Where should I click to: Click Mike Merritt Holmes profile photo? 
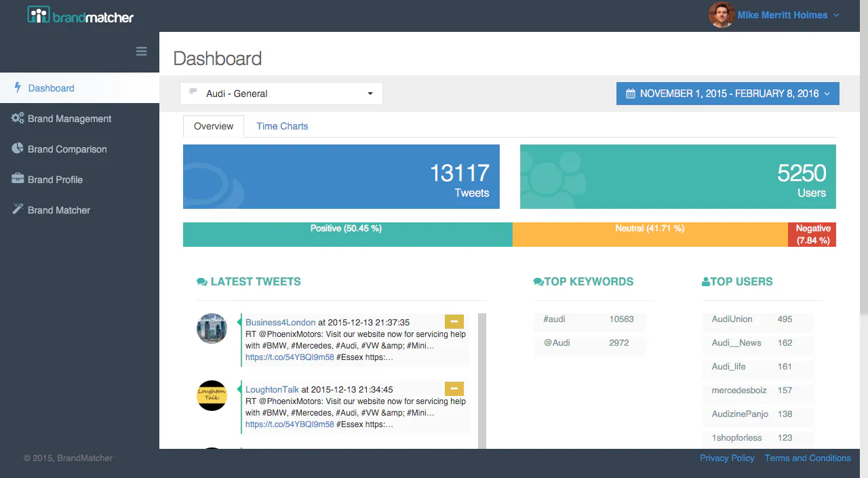[722, 14]
